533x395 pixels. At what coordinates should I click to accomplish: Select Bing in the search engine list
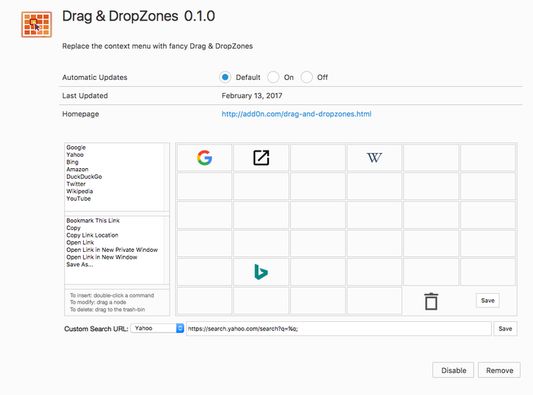point(72,162)
